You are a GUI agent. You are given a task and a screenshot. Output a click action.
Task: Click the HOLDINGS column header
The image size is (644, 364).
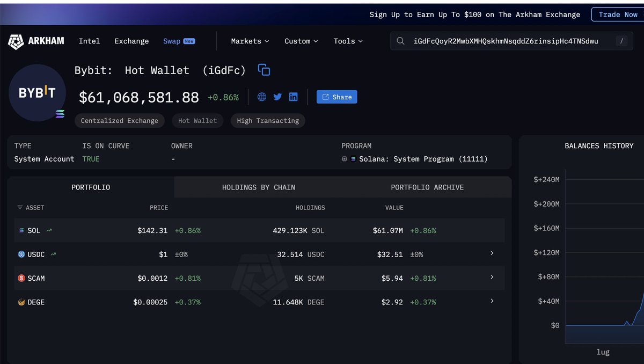tap(310, 207)
